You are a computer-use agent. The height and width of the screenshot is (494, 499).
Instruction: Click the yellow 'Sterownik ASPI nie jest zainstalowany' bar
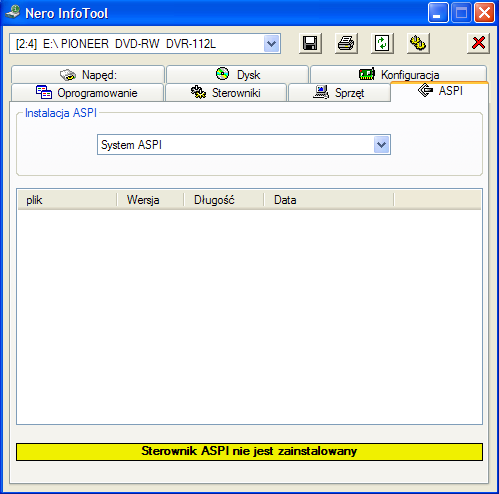coord(249,452)
